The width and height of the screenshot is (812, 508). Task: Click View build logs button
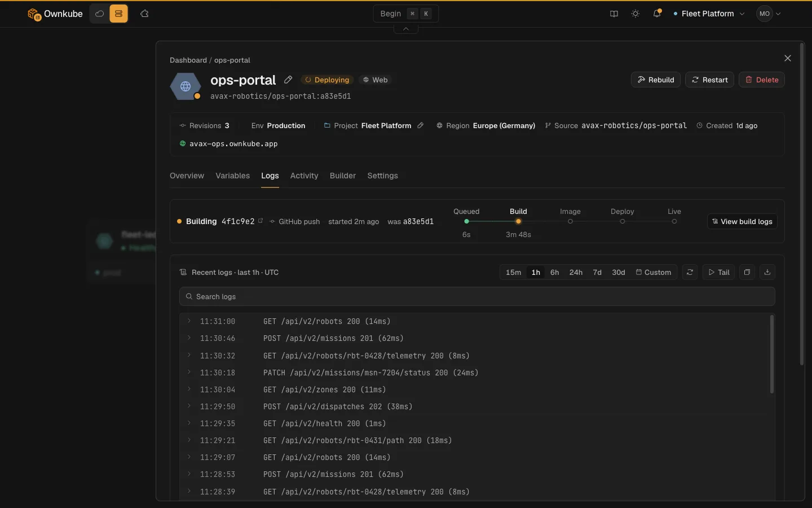pos(742,221)
